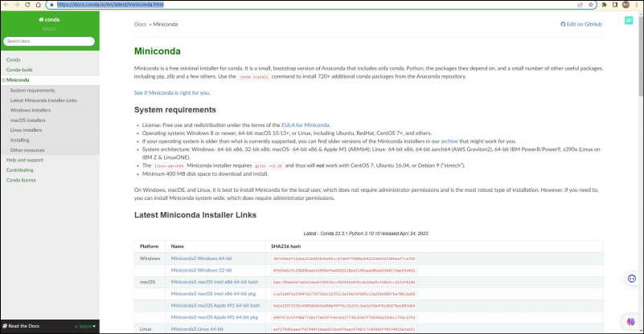This screenshot has height=334, width=644.
Task: Open Help and support sidebar entry
Action: [x=25, y=160]
